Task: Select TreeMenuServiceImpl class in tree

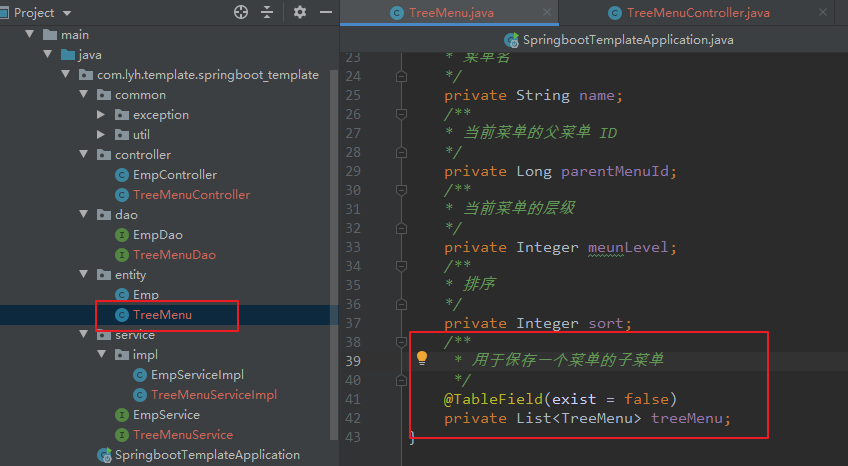Action: pyautogui.click(x=214, y=395)
